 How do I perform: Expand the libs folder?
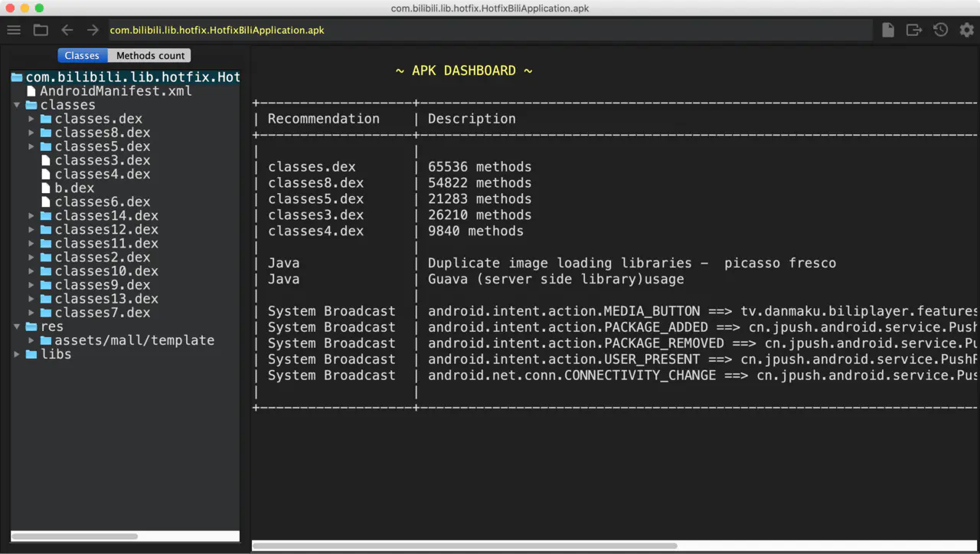[x=17, y=354]
